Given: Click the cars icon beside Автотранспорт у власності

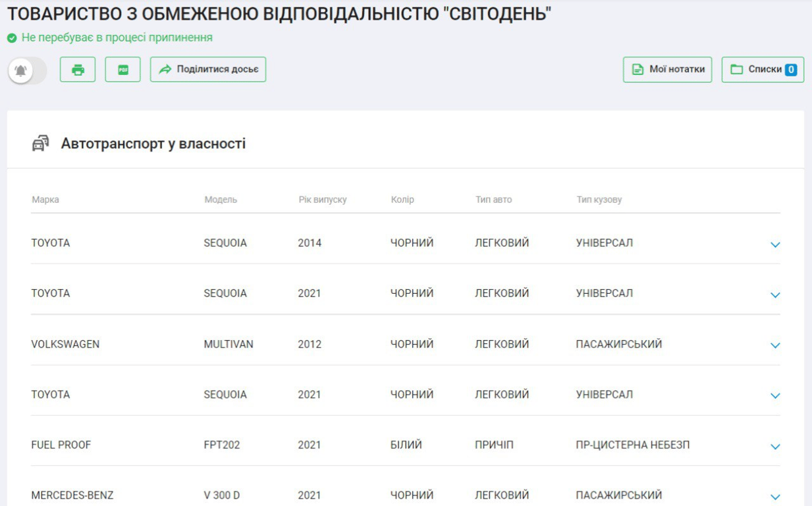Looking at the screenshot, I should (41, 143).
